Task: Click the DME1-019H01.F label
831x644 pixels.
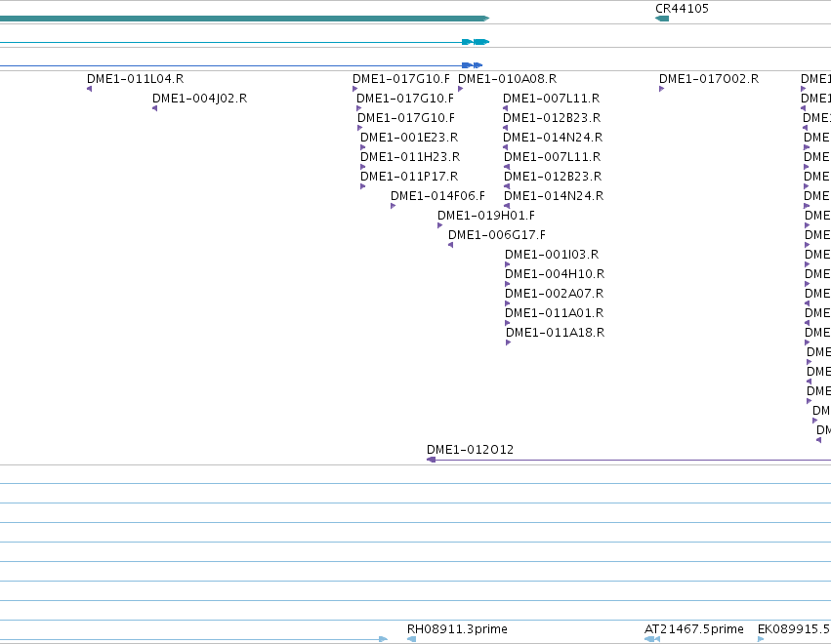Action: (x=486, y=216)
